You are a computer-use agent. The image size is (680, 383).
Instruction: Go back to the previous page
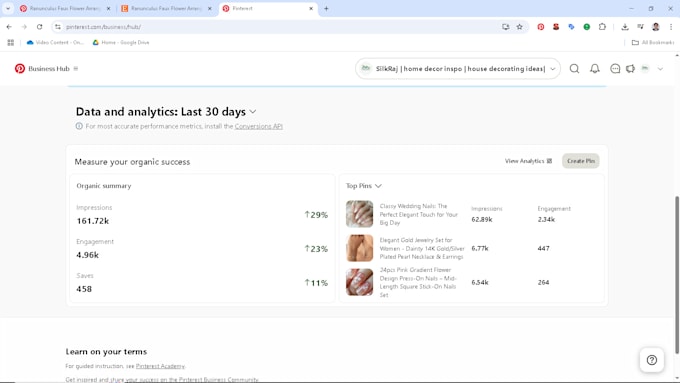pyautogui.click(x=9, y=27)
